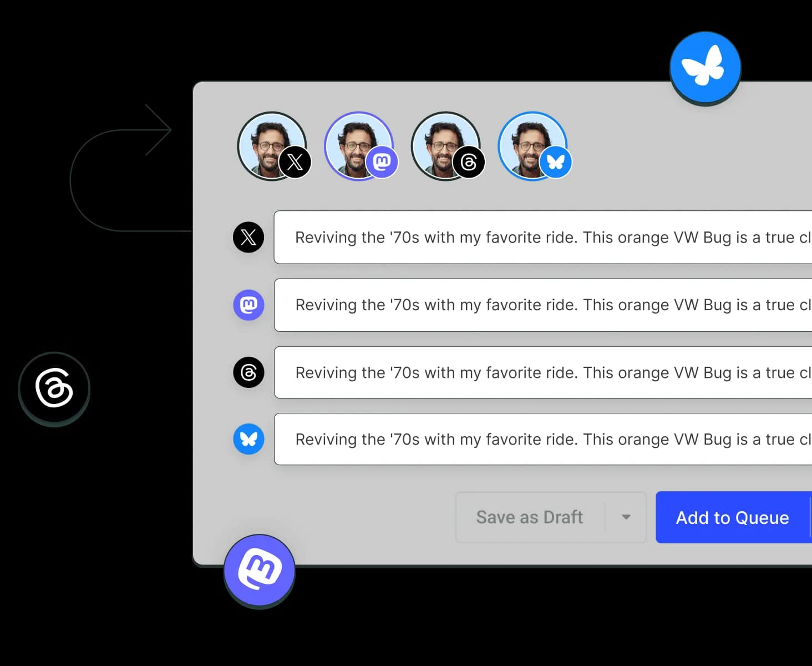Open options from the draft split button chevron
The image size is (812, 666).
626,517
